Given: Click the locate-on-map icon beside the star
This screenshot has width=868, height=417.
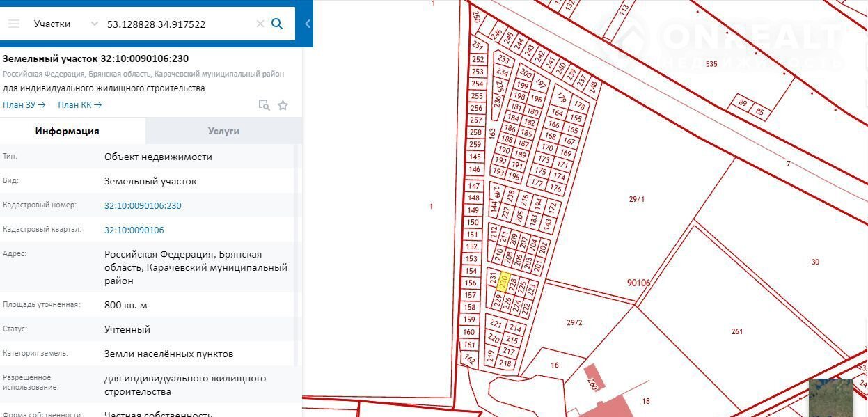Looking at the screenshot, I should (x=264, y=105).
